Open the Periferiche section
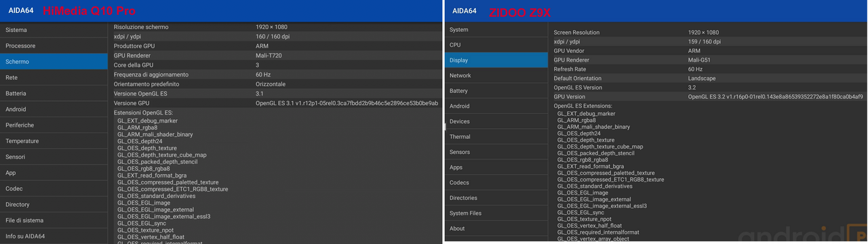The image size is (868, 244). 54,125
